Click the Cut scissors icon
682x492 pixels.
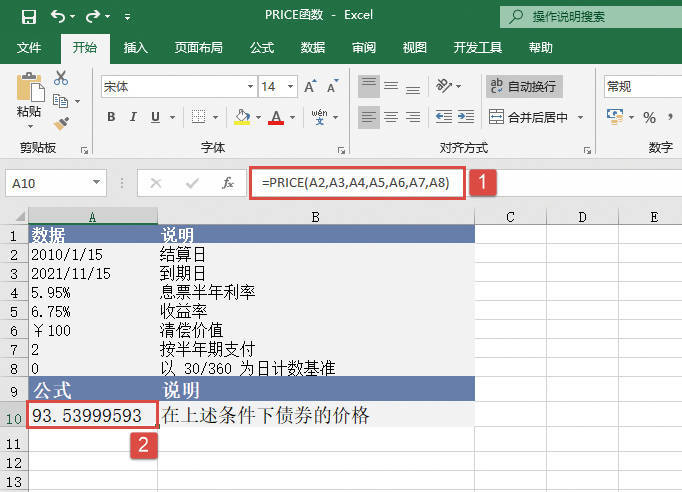[x=62, y=78]
